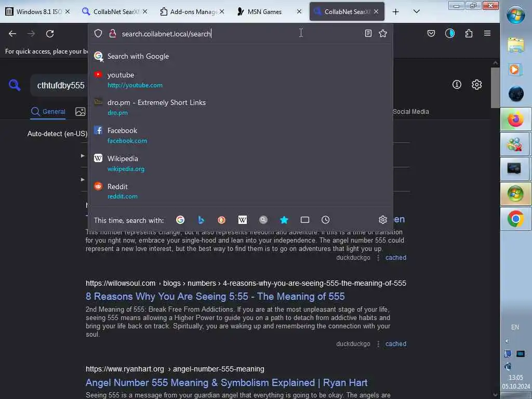532x399 pixels.
Task: Click the padlock site security icon
Action: click(x=113, y=33)
